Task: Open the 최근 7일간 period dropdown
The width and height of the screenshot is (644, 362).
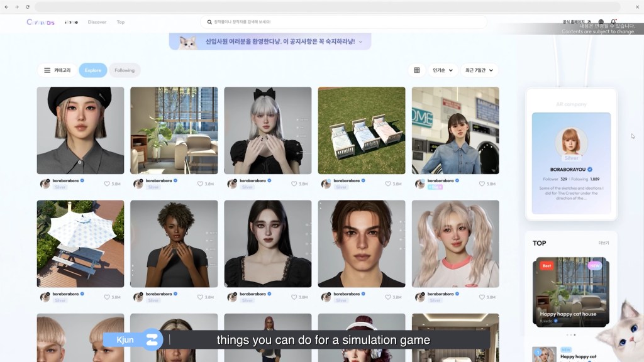Action: point(479,70)
